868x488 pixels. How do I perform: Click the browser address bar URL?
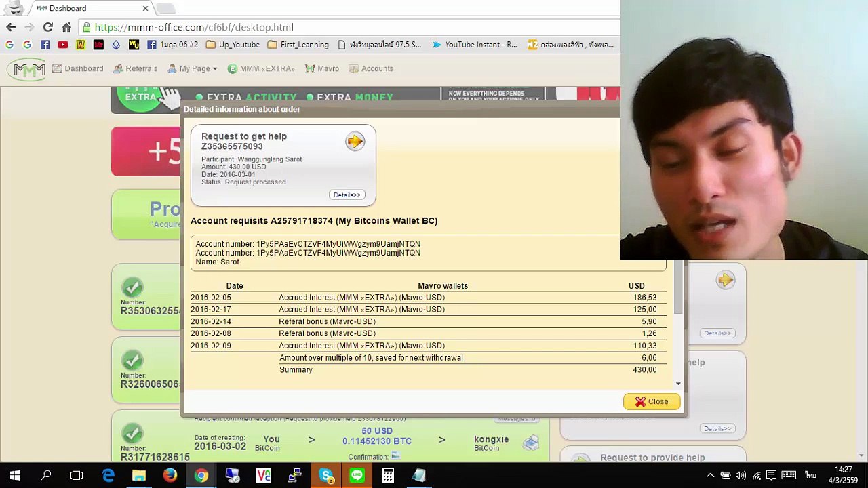pyautogui.click(x=194, y=27)
